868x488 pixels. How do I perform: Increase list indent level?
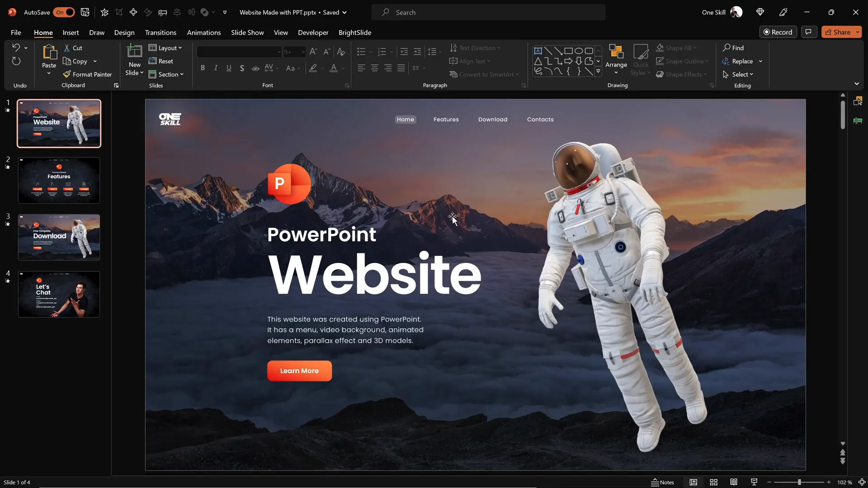pos(417,52)
